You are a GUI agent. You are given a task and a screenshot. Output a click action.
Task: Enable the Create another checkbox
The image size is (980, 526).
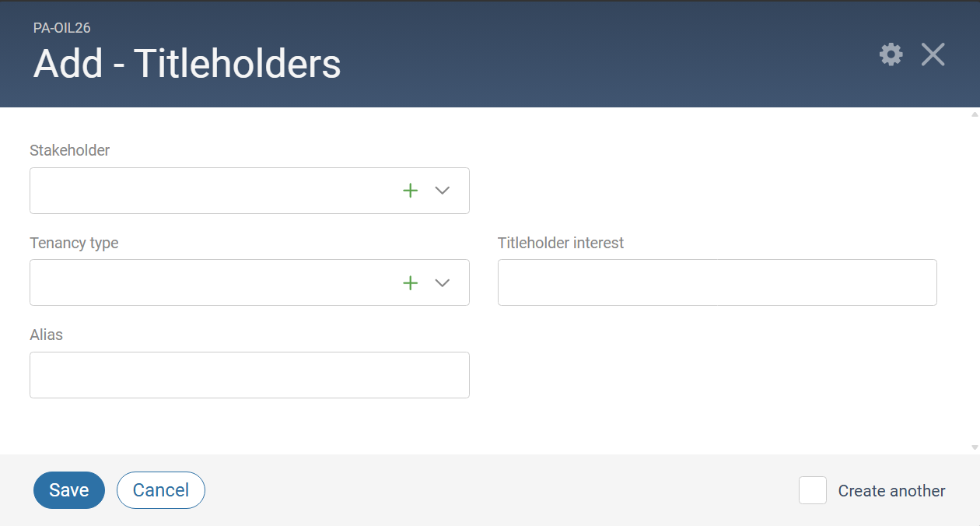[813, 490]
